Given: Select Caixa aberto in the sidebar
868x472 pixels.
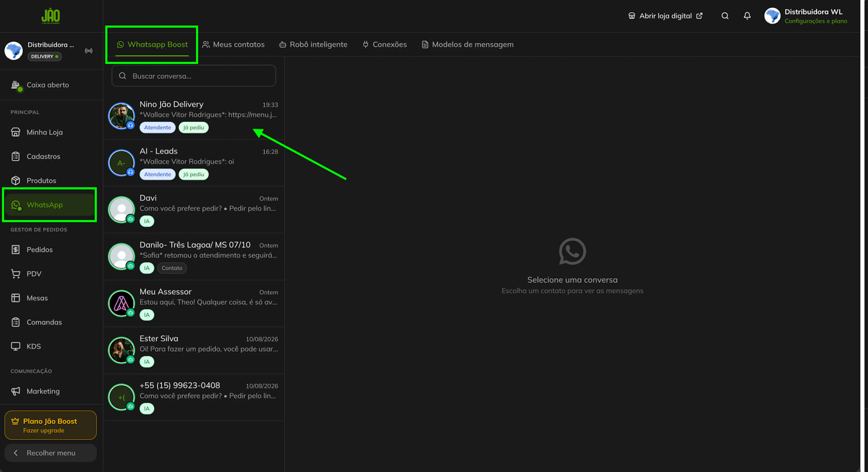Looking at the screenshot, I should click(x=51, y=85).
